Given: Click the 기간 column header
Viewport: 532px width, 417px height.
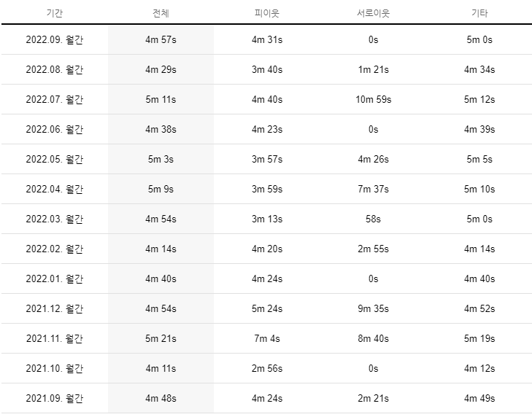Looking at the screenshot, I should click(x=54, y=13).
